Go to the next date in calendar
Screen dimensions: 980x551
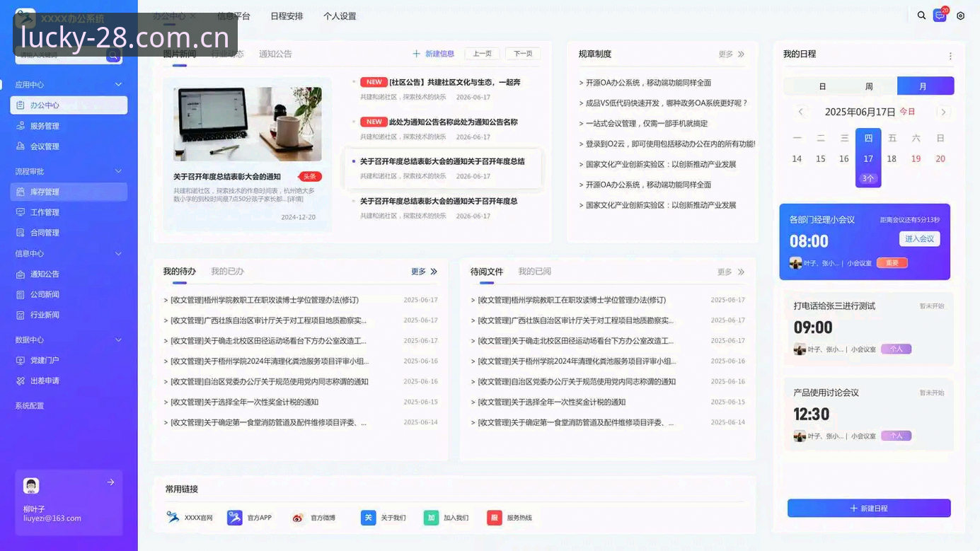coord(943,112)
